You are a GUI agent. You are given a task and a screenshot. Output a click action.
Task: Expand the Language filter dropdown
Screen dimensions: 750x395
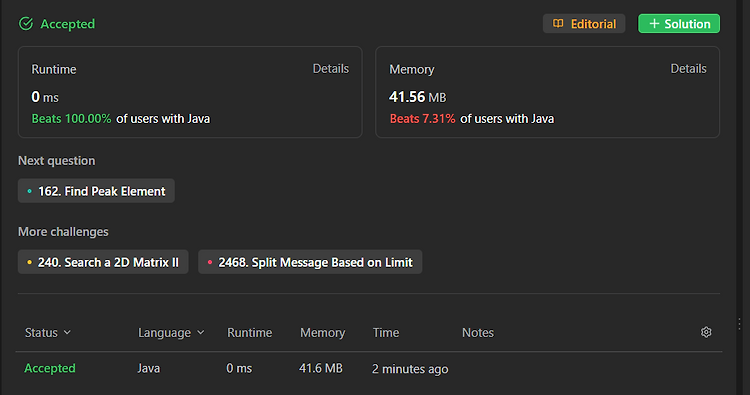tap(171, 332)
